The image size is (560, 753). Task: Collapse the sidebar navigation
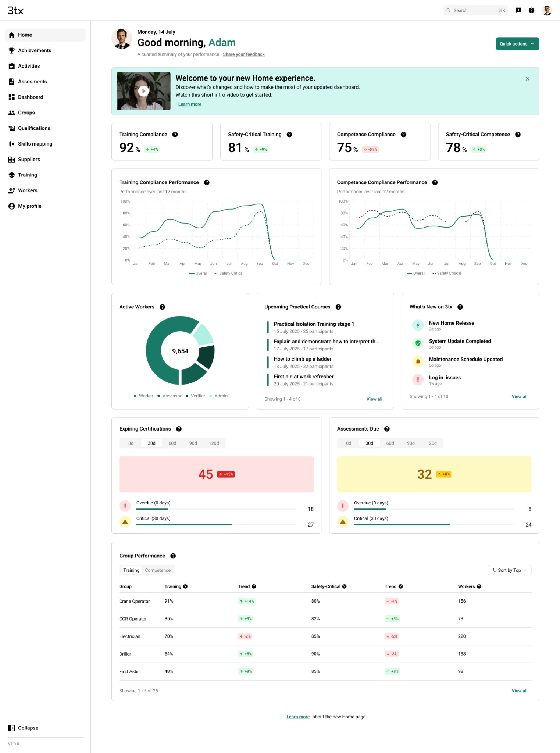[24, 728]
